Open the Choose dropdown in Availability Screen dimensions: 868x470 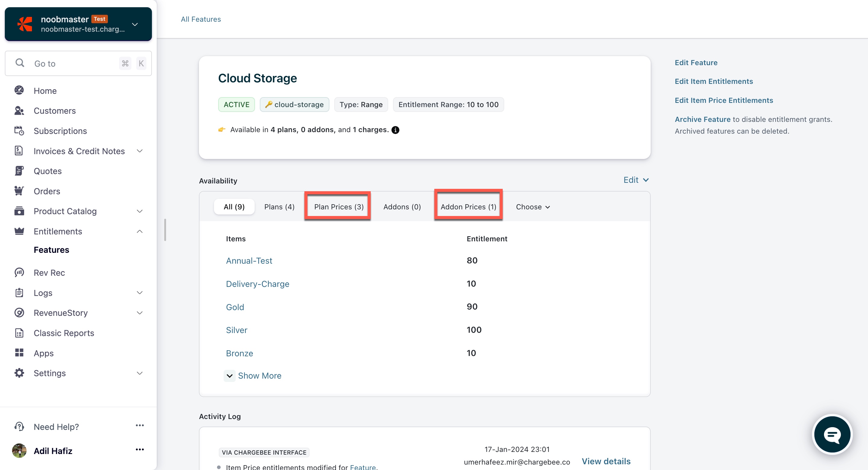(533, 207)
